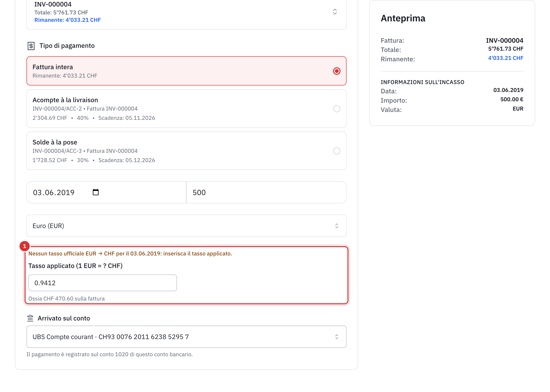The image size is (550, 392).
Task: Select the Fattura intera radio button
Action: 337,71
